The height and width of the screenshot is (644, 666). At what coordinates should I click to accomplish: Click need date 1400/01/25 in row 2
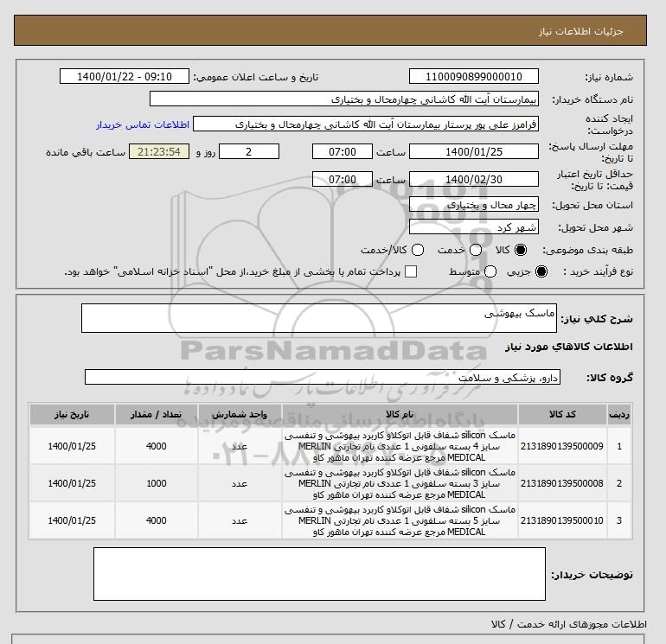tap(72, 483)
